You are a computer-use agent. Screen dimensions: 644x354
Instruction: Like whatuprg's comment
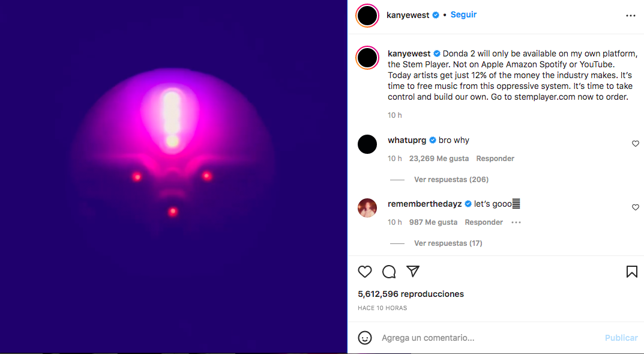636,144
